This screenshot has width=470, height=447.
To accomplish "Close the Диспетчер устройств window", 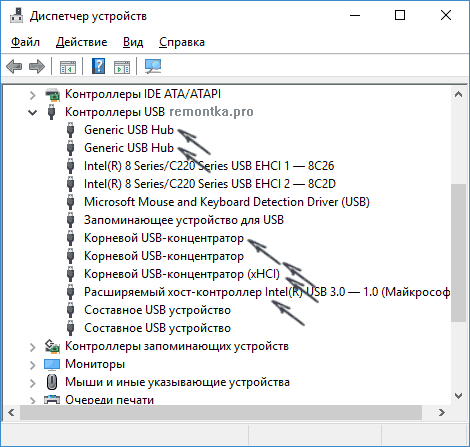I will [x=446, y=15].
